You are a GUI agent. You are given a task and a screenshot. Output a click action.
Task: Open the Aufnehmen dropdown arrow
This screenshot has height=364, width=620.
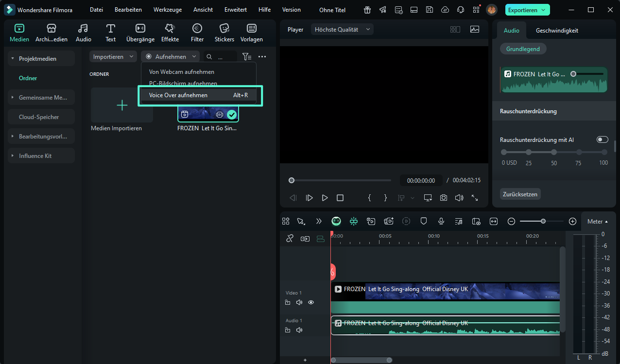click(x=194, y=57)
